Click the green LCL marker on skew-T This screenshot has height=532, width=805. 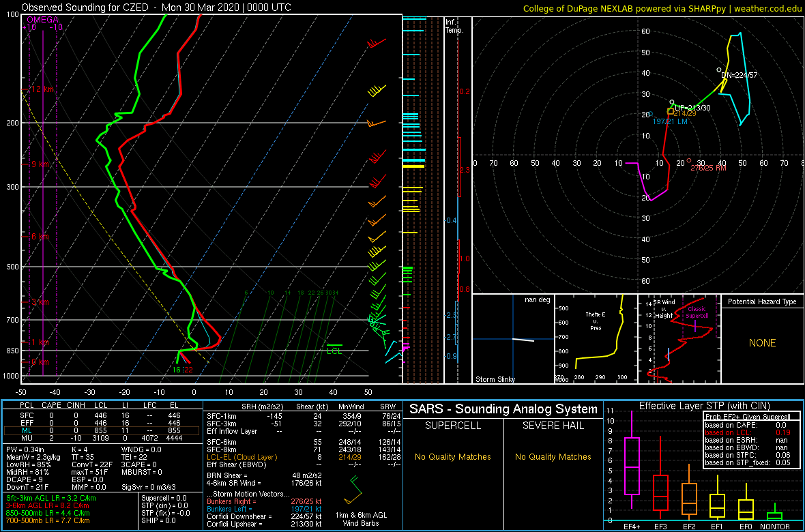pos(334,349)
